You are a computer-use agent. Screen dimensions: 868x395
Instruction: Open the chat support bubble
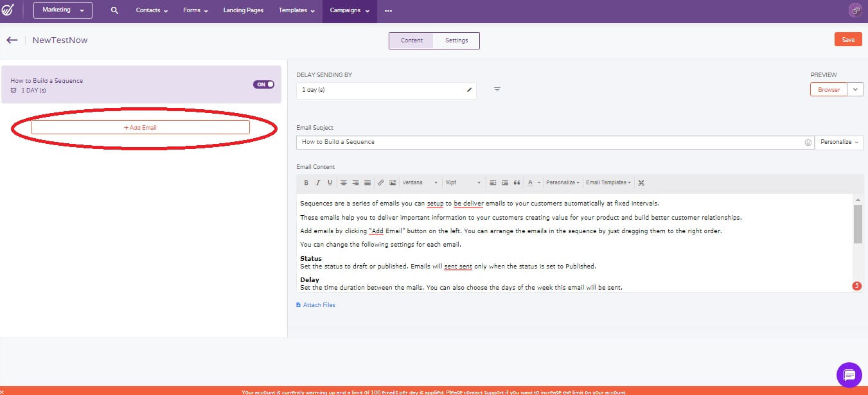849,375
